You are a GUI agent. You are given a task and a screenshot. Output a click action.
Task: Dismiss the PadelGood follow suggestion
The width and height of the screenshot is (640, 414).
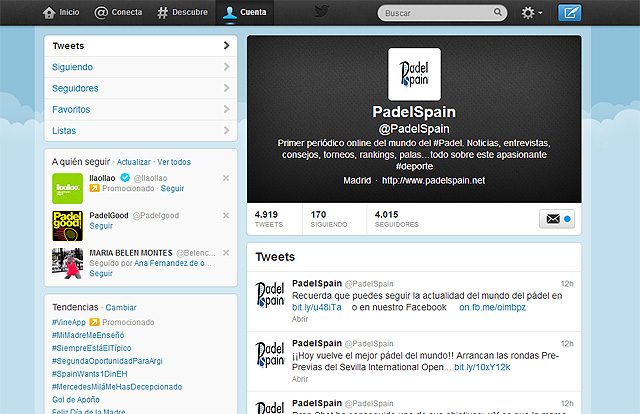coord(226,215)
